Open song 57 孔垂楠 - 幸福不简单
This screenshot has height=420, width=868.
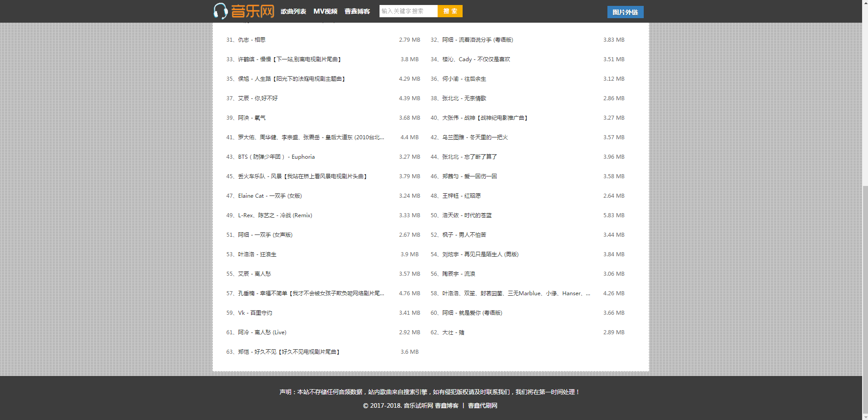coord(311,293)
